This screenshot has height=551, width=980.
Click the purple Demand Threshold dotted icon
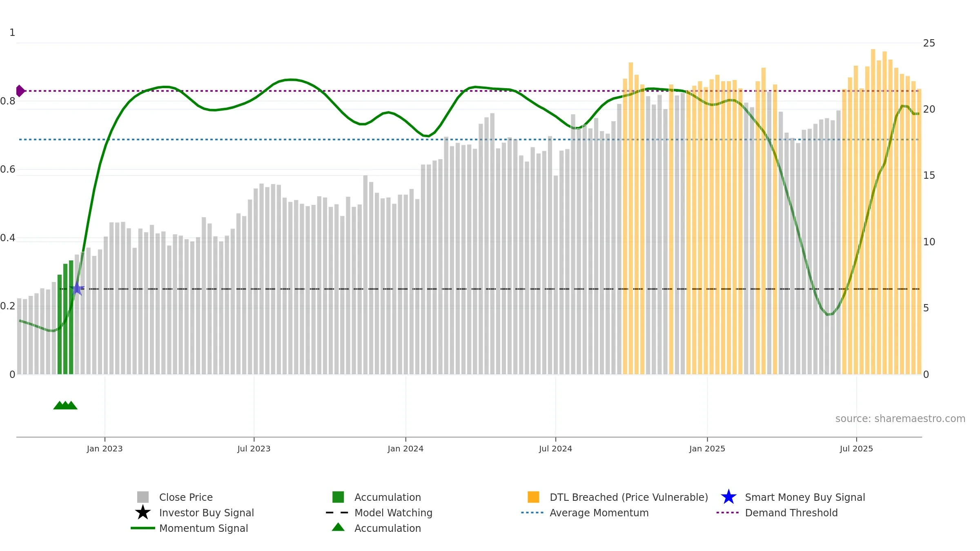[728, 512]
